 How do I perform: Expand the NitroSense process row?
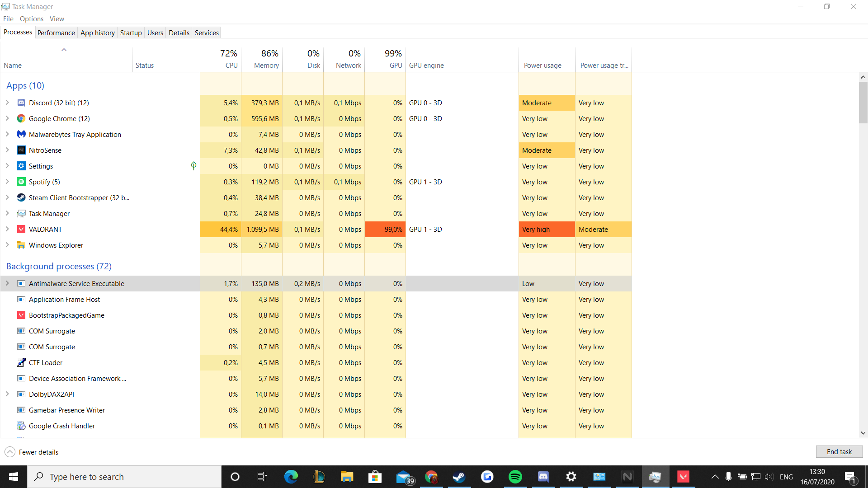pos(7,150)
